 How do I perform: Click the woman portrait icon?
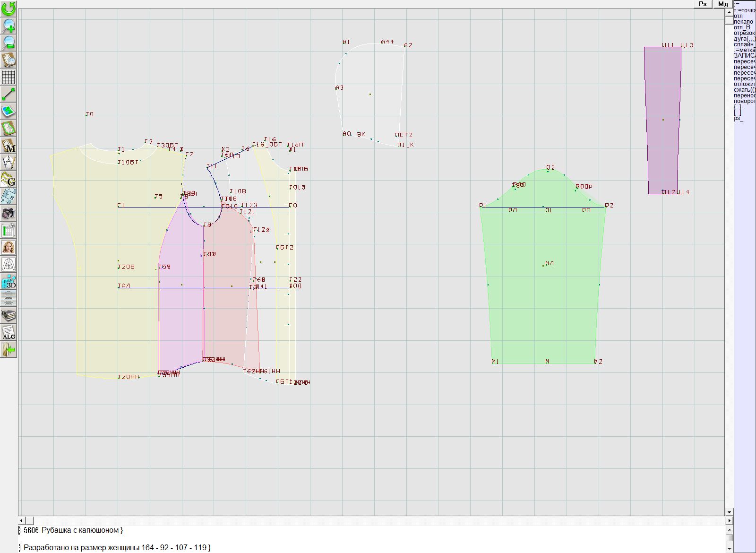pos(9,247)
